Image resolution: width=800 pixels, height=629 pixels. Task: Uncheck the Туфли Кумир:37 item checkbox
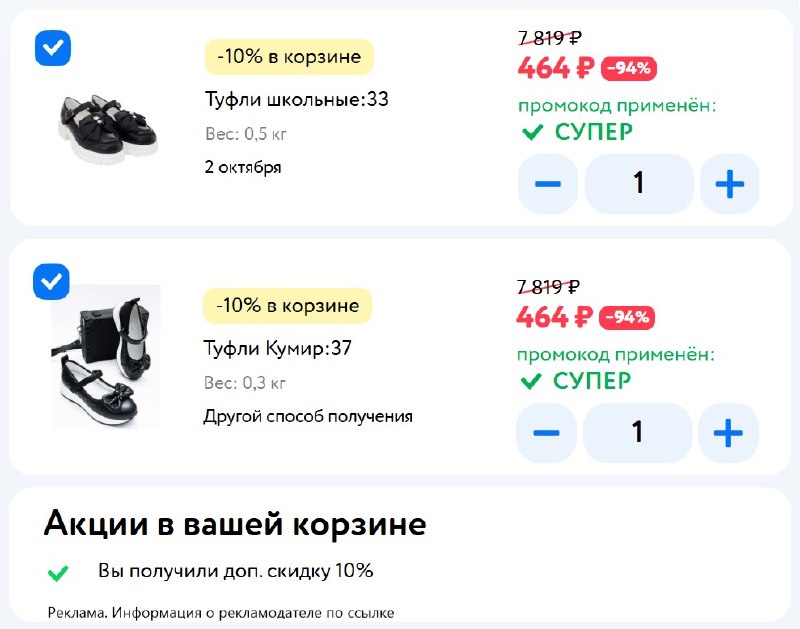tap(51, 282)
